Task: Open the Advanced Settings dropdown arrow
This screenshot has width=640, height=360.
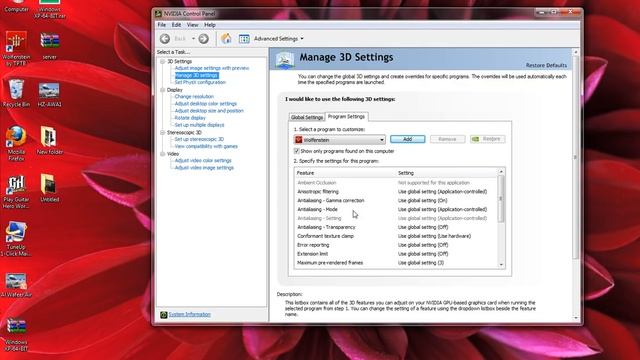Action: 302,39
